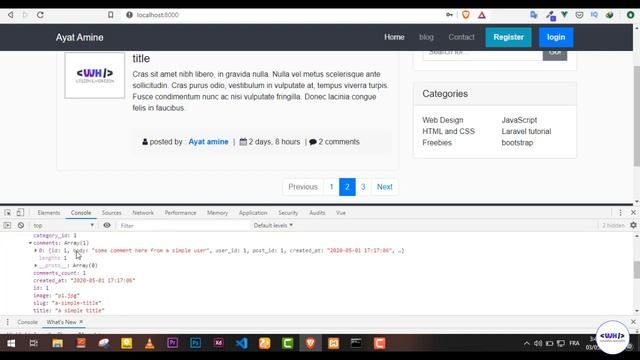640x360 pixels.
Task: Switch to Elements tab
Action: click(x=49, y=213)
